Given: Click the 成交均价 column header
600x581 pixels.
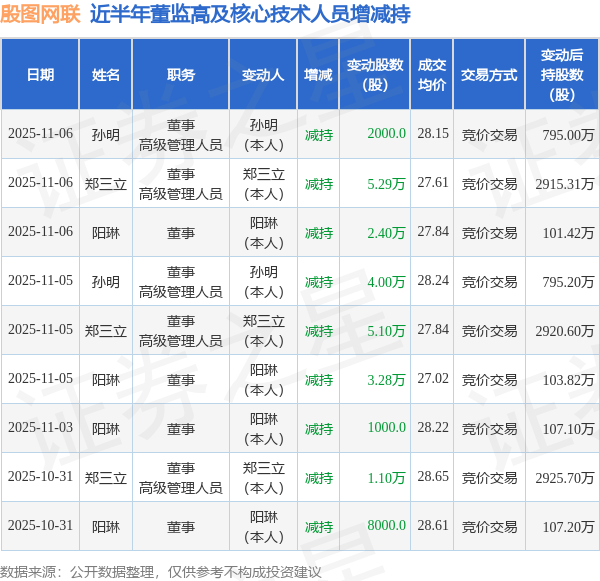Looking at the screenshot, I should pos(432,74).
